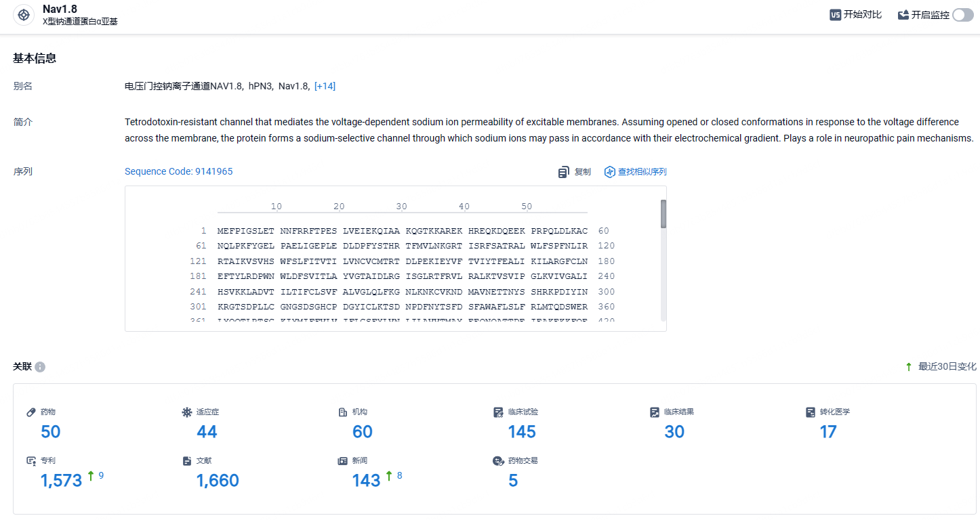Click the 开启监控 monitoring icon
Viewport: 980px width, 520px height.
point(903,15)
